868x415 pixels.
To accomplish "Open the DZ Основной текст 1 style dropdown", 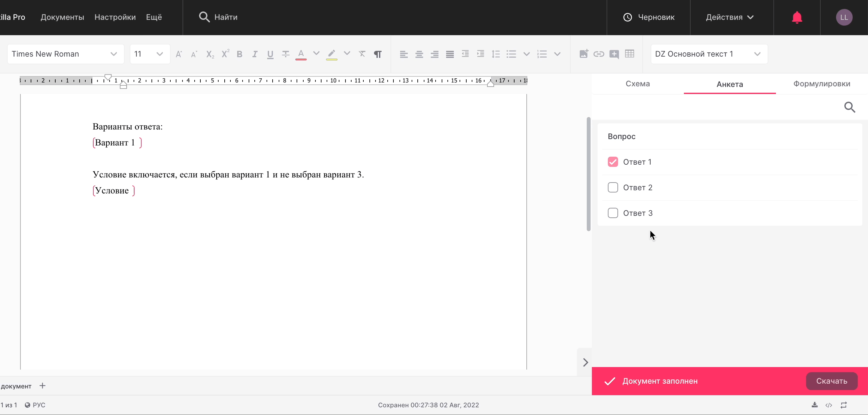I will [709, 54].
